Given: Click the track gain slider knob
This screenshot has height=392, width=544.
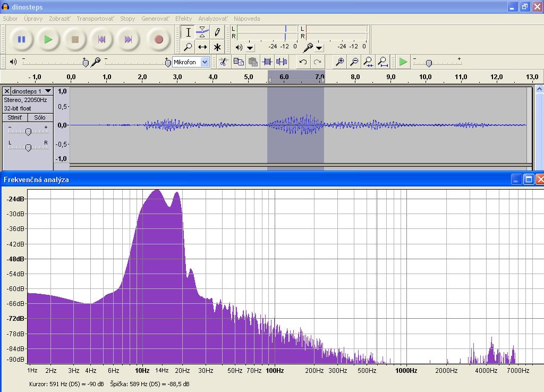Looking at the screenshot, I should pos(29,132).
